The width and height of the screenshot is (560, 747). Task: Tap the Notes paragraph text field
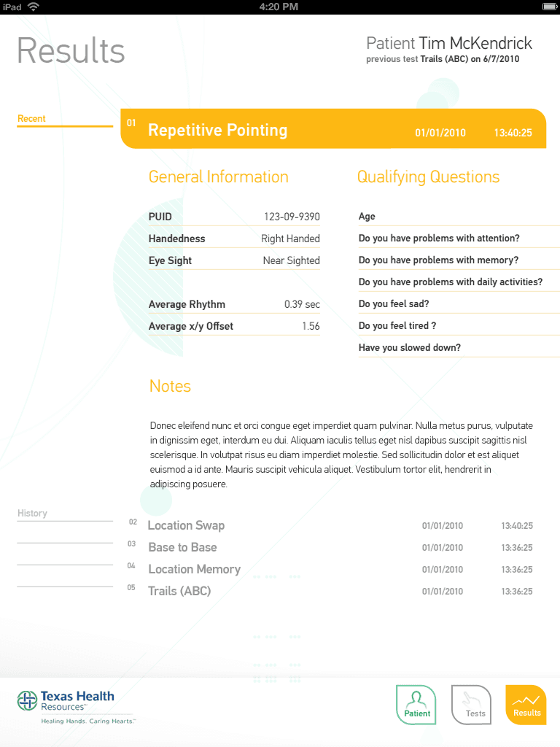(341, 454)
